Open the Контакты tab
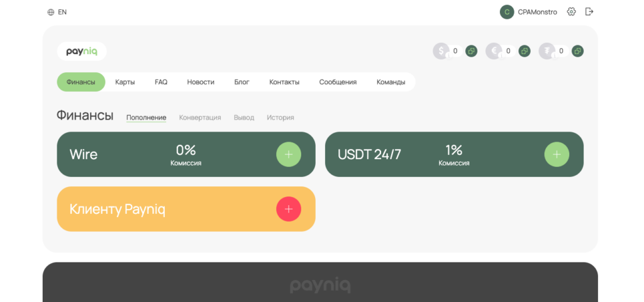The image size is (644, 302). point(284,82)
